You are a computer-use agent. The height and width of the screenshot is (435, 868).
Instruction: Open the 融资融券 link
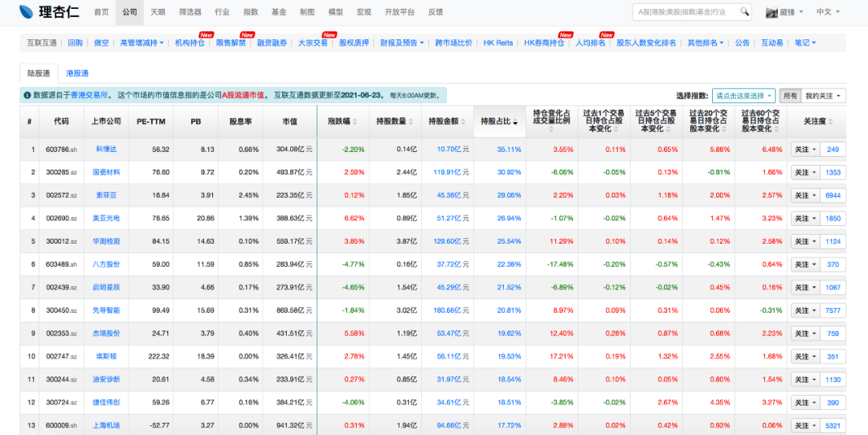click(272, 43)
